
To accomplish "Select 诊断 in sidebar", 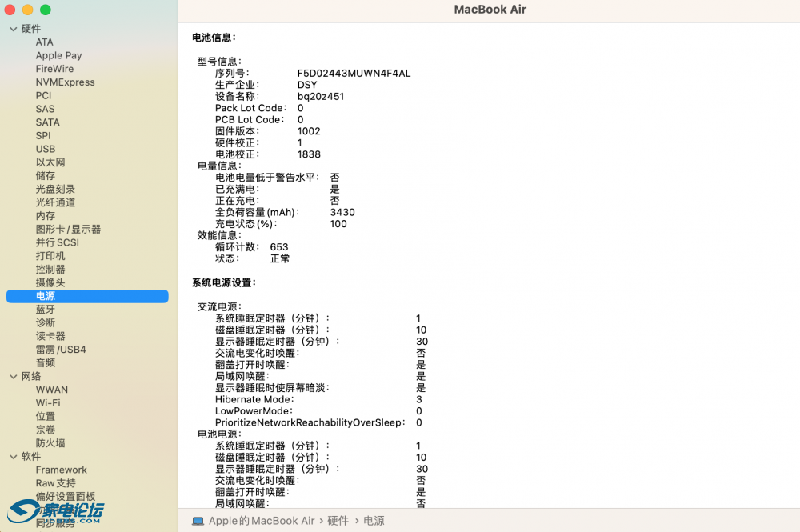I will click(x=46, y=323).
